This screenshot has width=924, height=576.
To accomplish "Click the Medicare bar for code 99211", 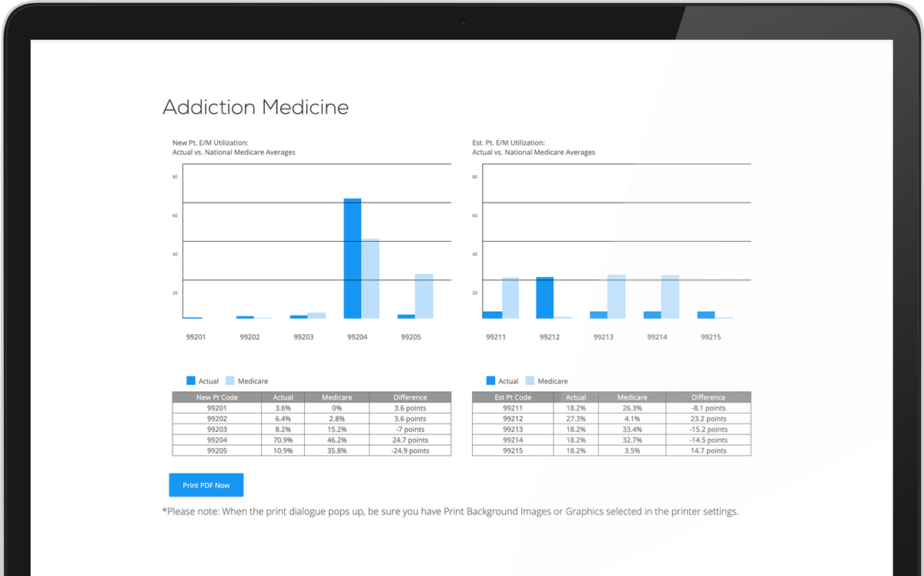I will pyautogui.click(x=510, y=298).
